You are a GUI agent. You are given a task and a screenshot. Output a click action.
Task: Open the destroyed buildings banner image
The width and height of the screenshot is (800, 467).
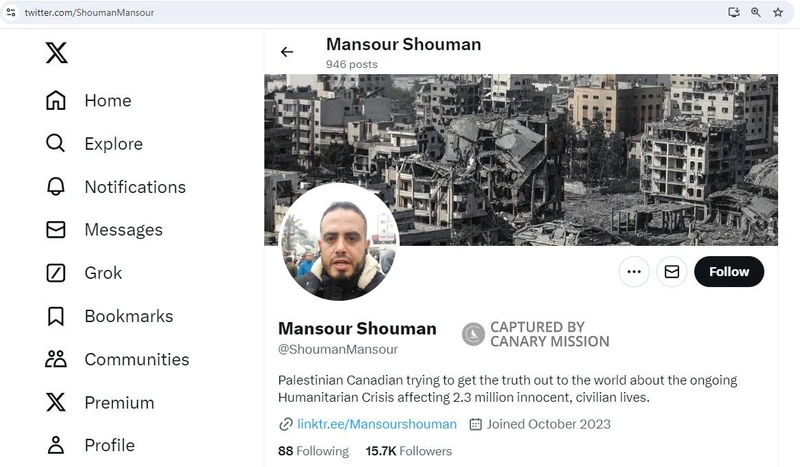point(560,150)
